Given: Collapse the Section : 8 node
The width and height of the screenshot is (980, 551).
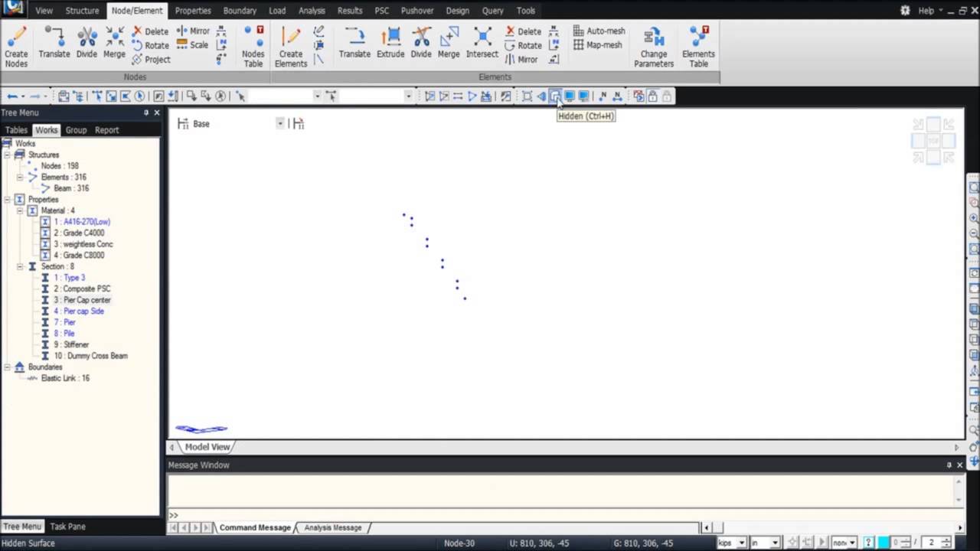Looking at the screenshot, I should click(x=20, y=266).
